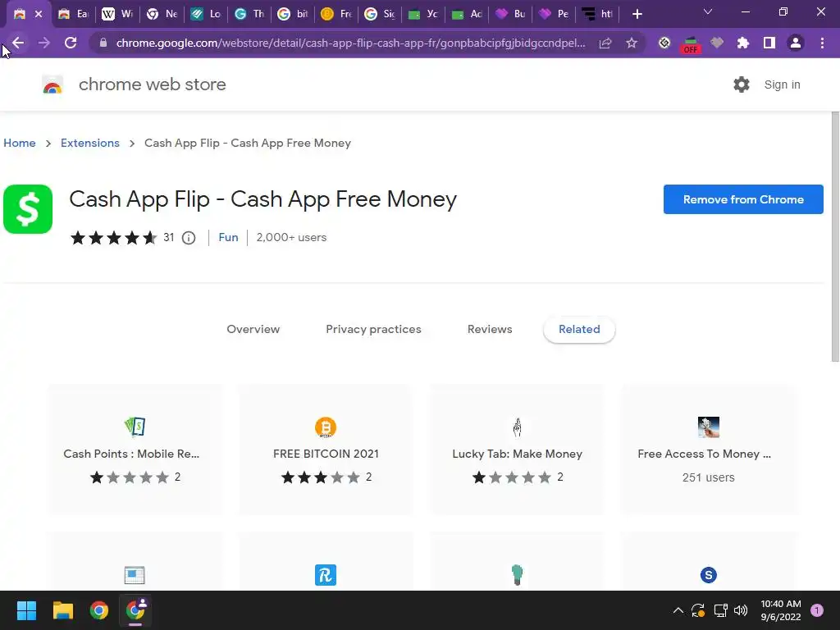
Task: Show hidden system tray icons
Action: pos(678,610)
